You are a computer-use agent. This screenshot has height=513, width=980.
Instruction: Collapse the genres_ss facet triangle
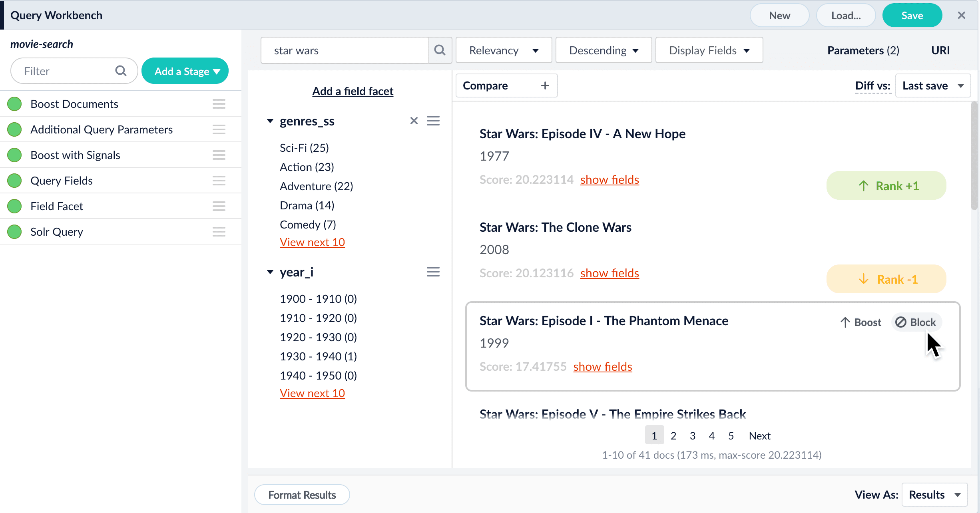point(270,121)
